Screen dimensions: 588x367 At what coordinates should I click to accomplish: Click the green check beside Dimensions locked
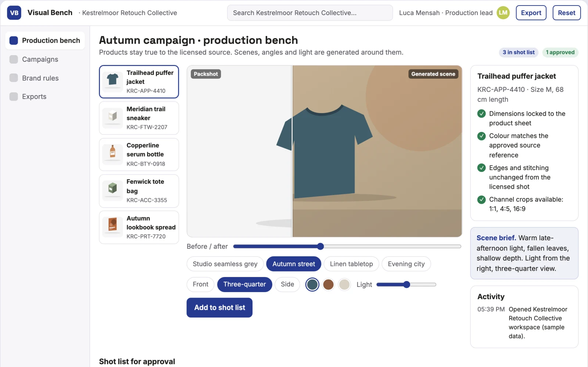pyautogui.click(x=481, y=114)
